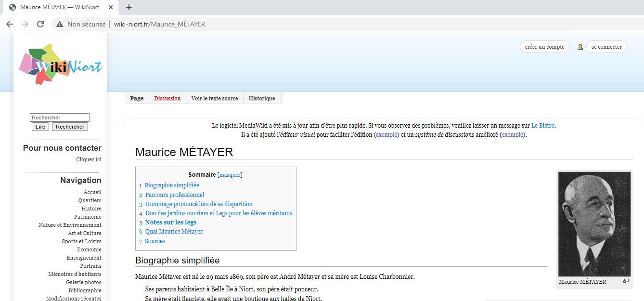Click the browser forward arrow
644x301 pixels.
(x=25, y=24)
